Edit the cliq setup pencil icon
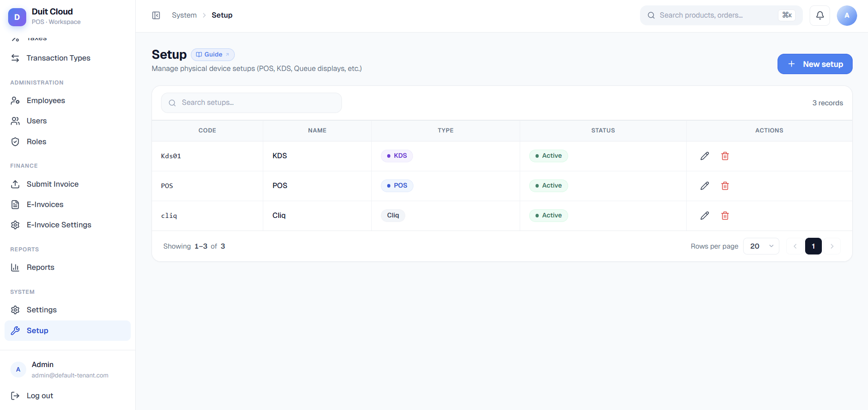This screenshot has height=410, width=868. [x=705, y=216]
